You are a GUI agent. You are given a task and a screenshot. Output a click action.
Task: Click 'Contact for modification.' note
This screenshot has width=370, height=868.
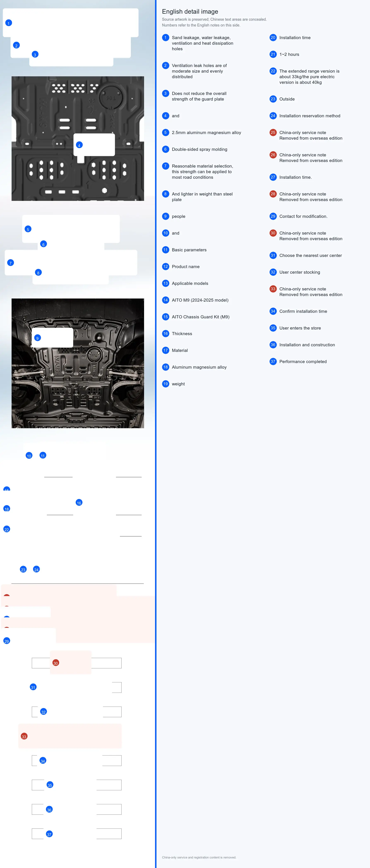click(x=303, y=216)
